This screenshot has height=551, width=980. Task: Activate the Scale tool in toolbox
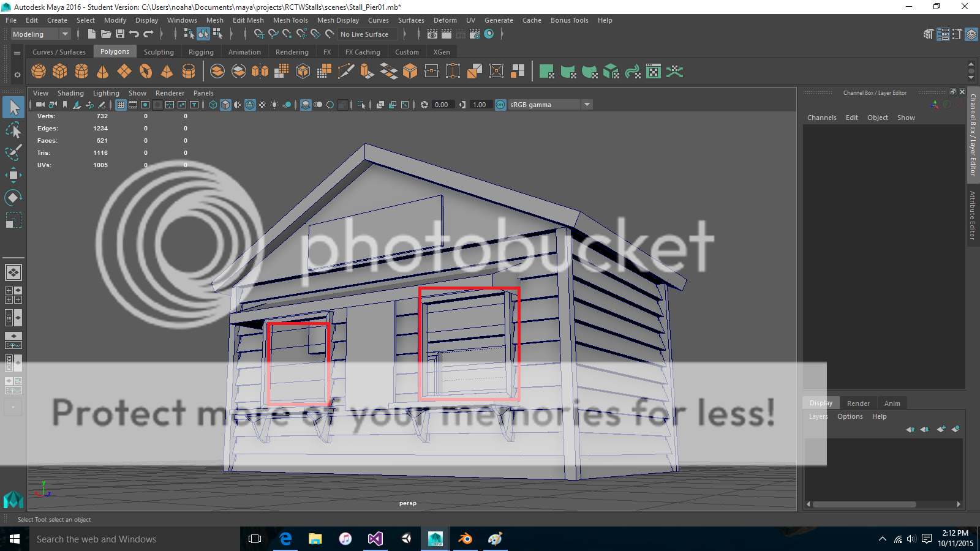pyautogui.click(x=13, y=220)
